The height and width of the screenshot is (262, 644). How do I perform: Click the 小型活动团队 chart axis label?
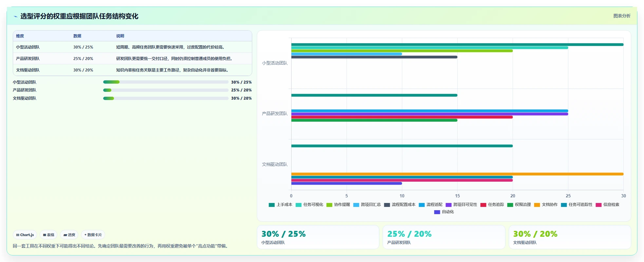275,63
